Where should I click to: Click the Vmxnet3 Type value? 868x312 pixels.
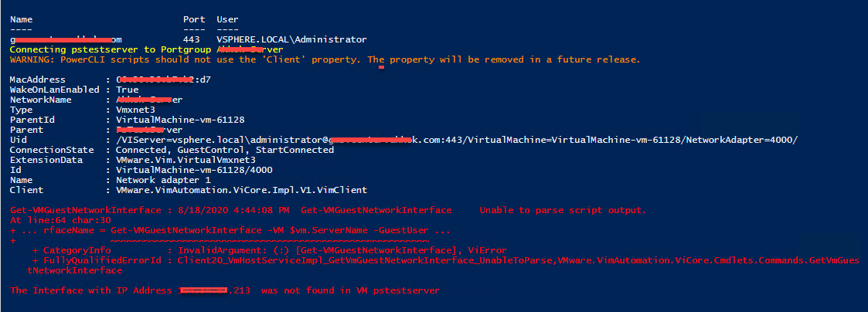click(x=135, y=110)
